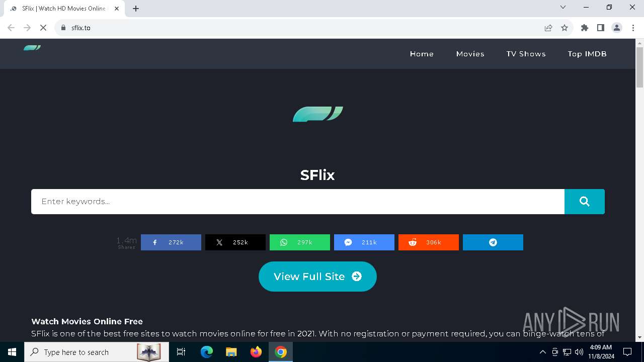The height and width of the screenshot is (362, 644).
Task: Open the Chrome profile avatar
Action: coord(617,28)
